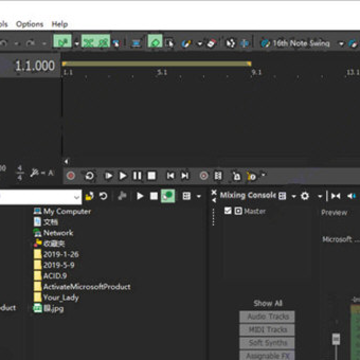
Task: Select My Computer in the Explorer tree
Action: point(63,211)
